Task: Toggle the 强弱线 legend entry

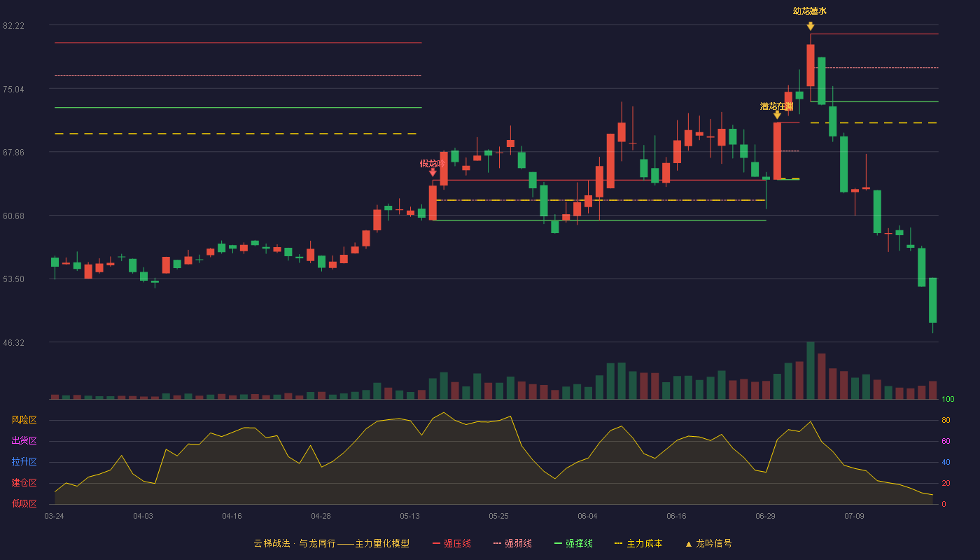Action: click(x=512, y=543)
